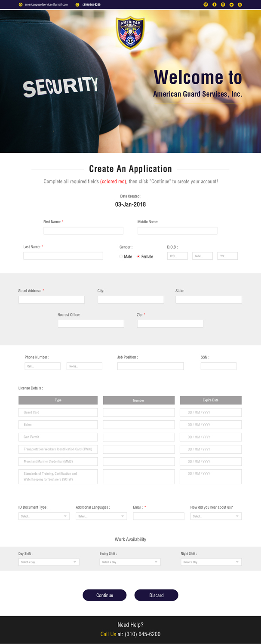Click the Guard Card number field
261x644 pixels.
tap(139, 413)
